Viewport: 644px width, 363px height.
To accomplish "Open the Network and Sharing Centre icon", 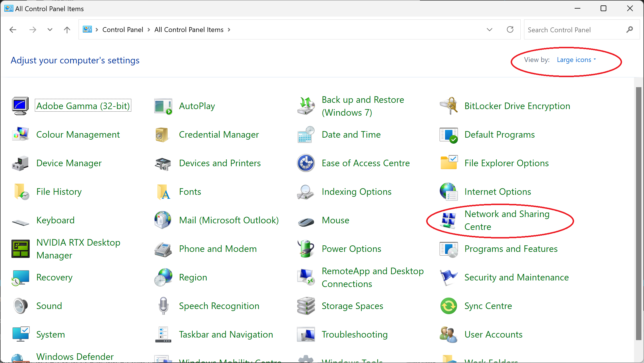I will 448,220.
